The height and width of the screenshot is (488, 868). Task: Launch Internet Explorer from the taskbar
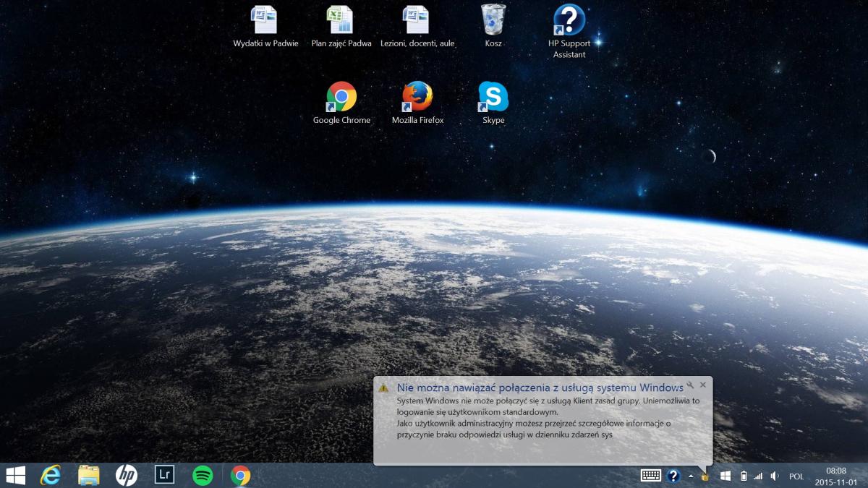pyautogui.click(x=51, y=475)
